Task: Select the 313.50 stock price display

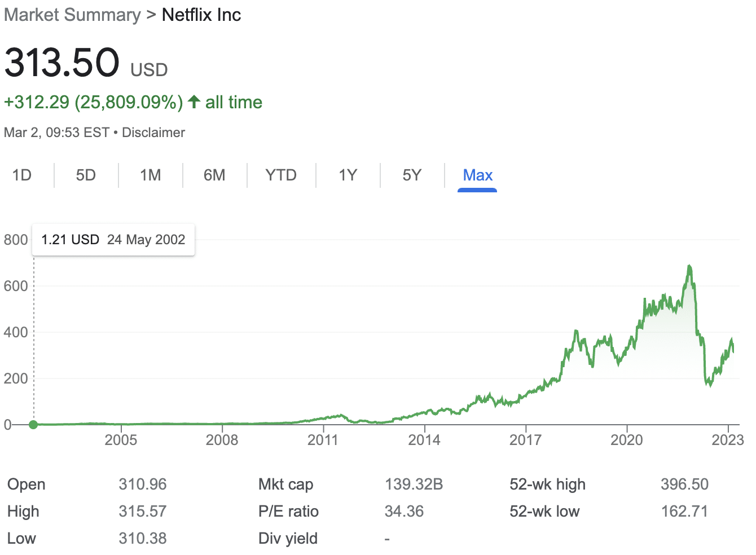Action: pos(62,63)
